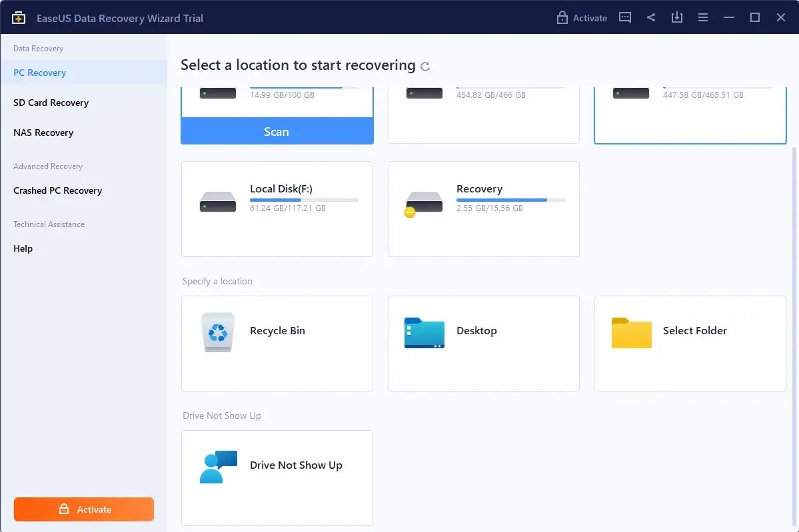Click the Local Disk(F:) usage bar

coord(305,200)
